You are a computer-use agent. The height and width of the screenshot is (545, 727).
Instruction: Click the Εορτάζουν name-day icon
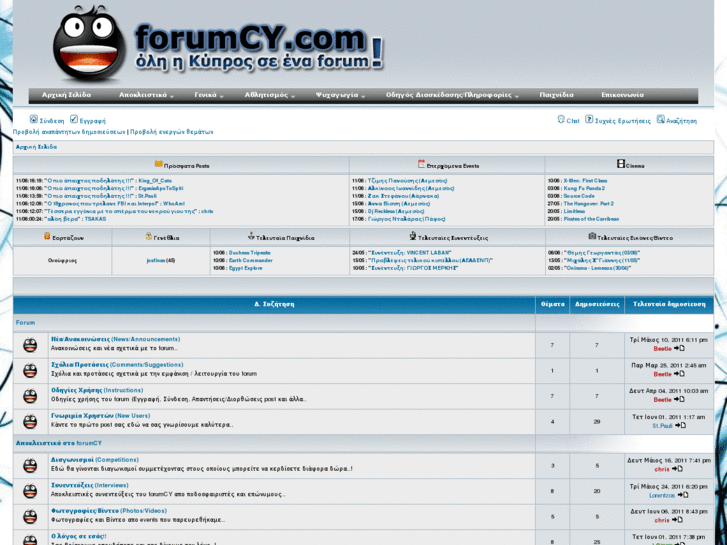pyautogui.click(x=47, y=236)
